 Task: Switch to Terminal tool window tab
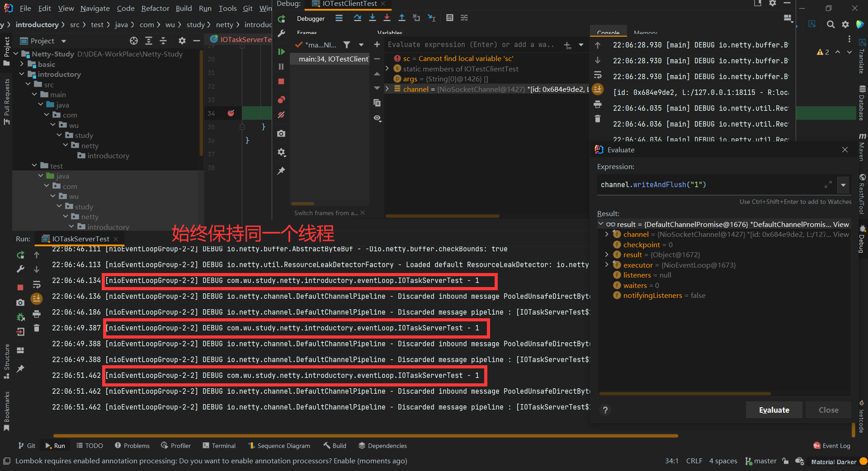[x=219, y=446]
